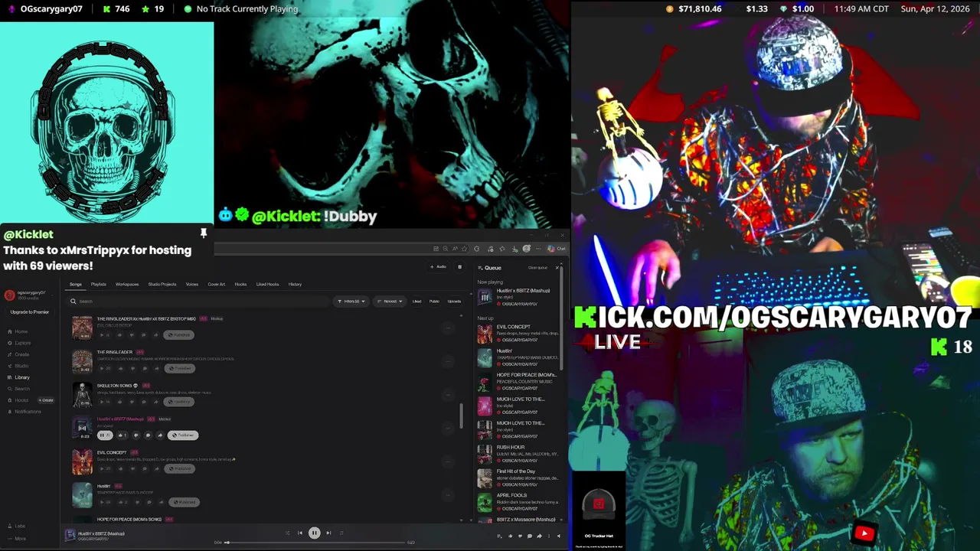Toggle the Uploads filter chip
The width and height of the screenshot is (980, 551).
[454, 302]
